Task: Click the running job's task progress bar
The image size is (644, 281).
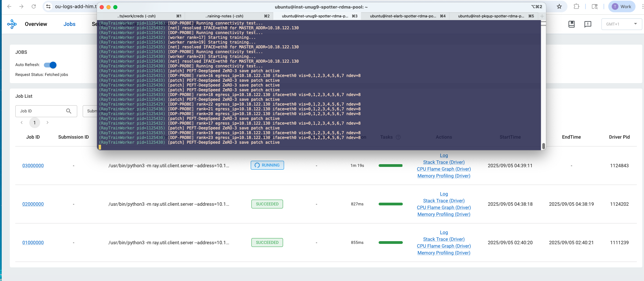Action: coord(391,166)
